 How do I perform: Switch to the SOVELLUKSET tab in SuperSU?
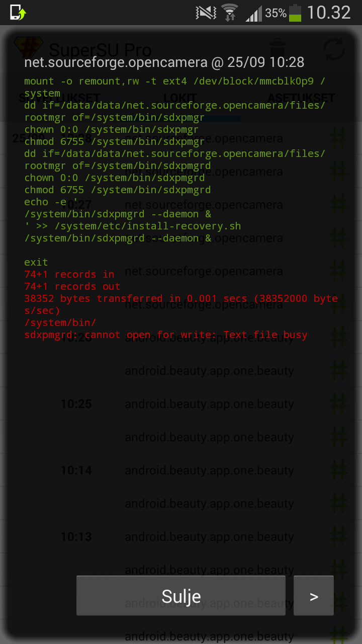(x=60, y=98)
